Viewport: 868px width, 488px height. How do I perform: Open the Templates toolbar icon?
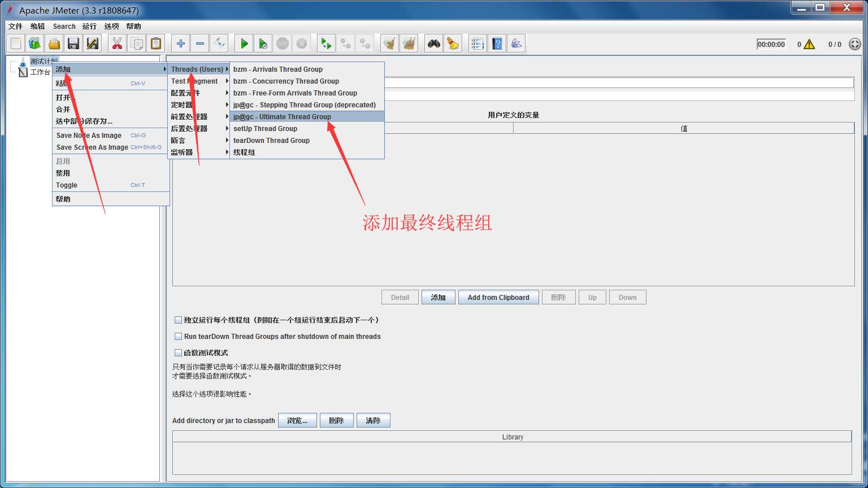click(x=35, y=43)
